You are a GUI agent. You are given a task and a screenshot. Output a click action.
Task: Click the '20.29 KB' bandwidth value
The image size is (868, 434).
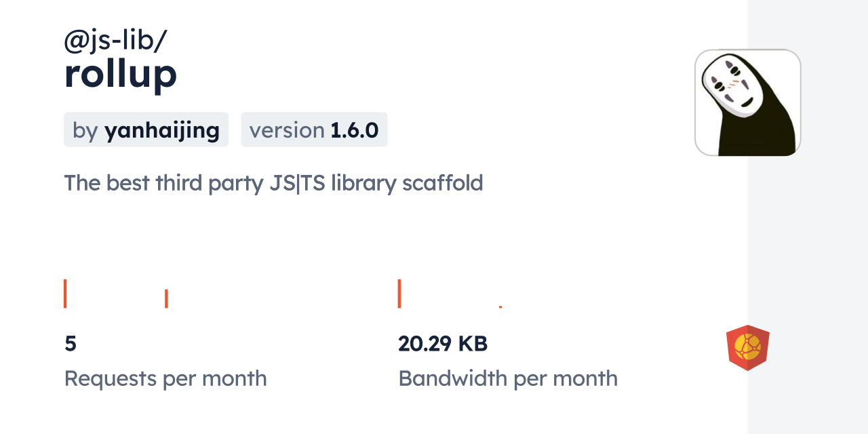pyautogui.click(x=443, y=344)
